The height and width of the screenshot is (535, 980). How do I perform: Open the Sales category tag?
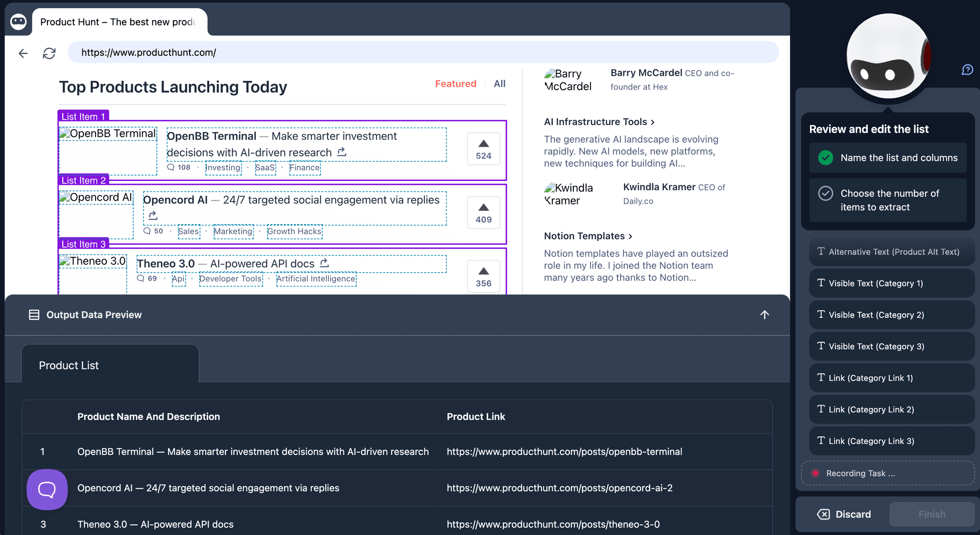point(189,231)
